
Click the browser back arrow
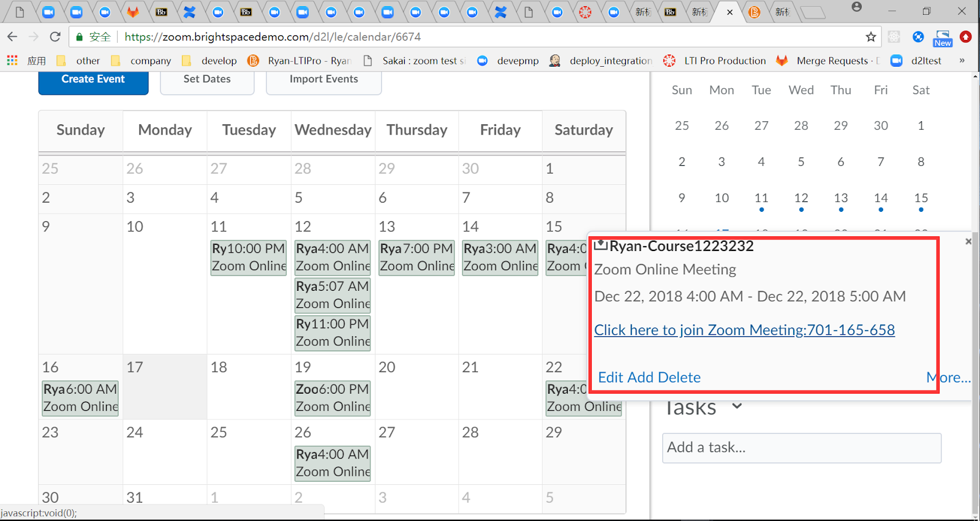coord(12,37)
